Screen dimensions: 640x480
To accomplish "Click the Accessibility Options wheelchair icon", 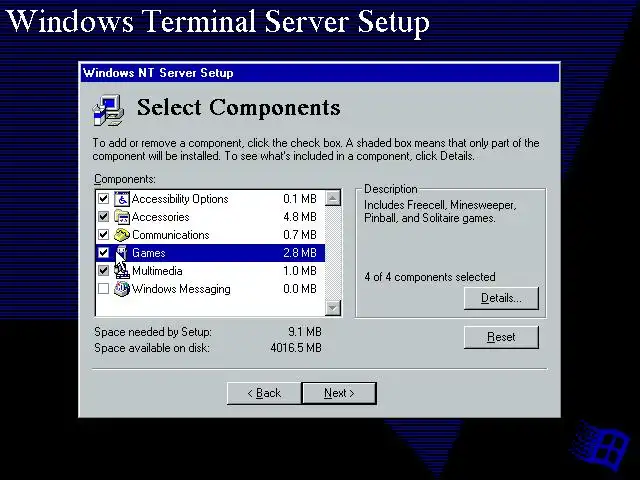I will 122,199.
